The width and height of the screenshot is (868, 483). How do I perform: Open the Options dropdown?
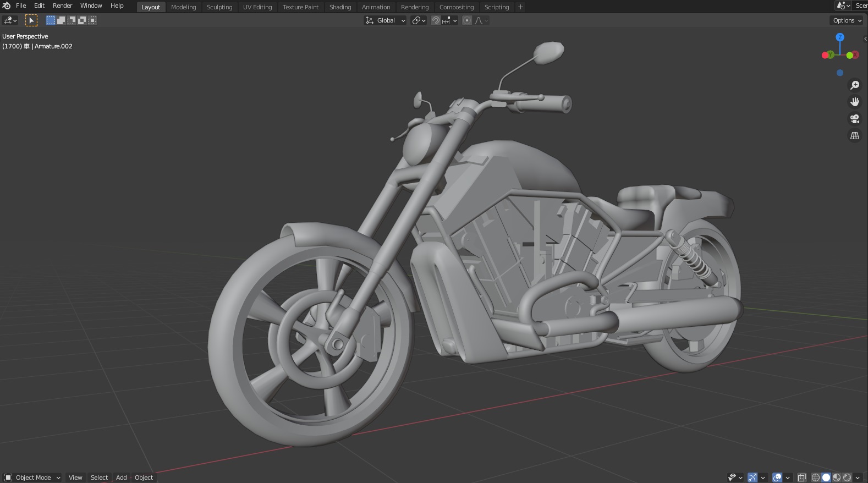point(847,20)
